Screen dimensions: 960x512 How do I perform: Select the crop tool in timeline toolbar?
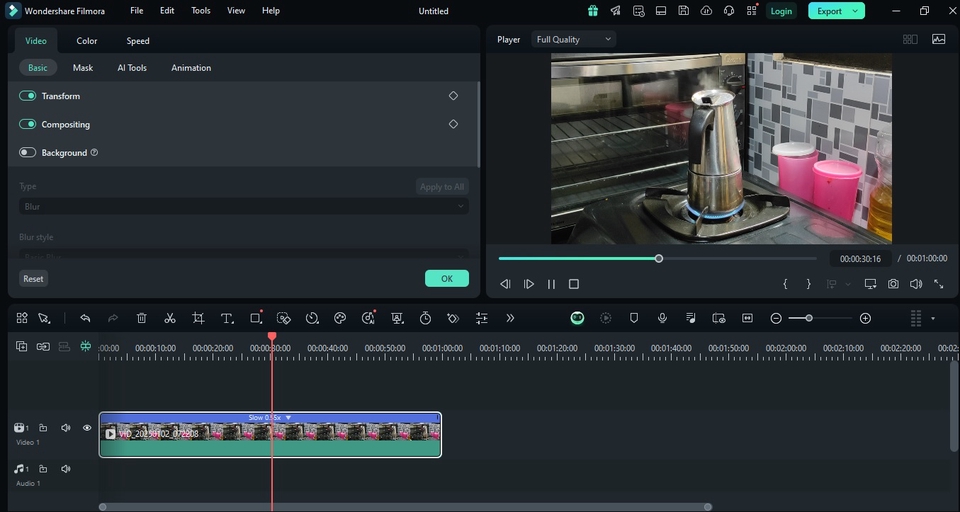(x=198, y=318)
